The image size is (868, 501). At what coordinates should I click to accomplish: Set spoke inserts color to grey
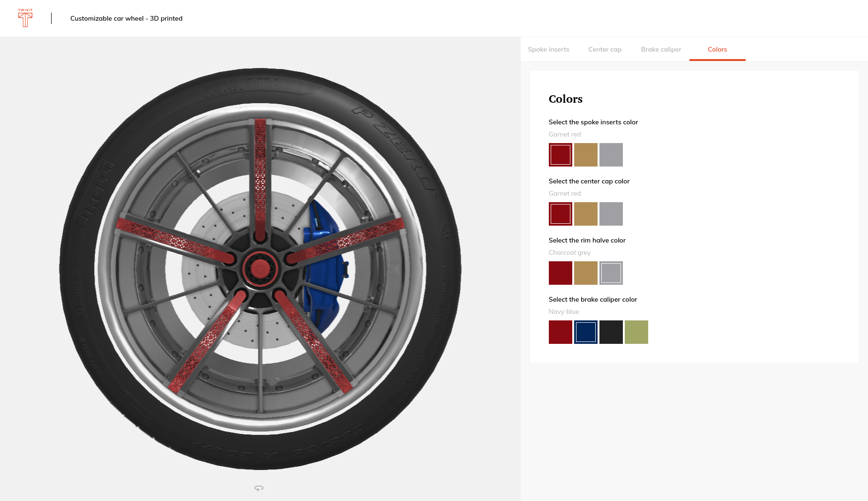click(x=611, y=155)
